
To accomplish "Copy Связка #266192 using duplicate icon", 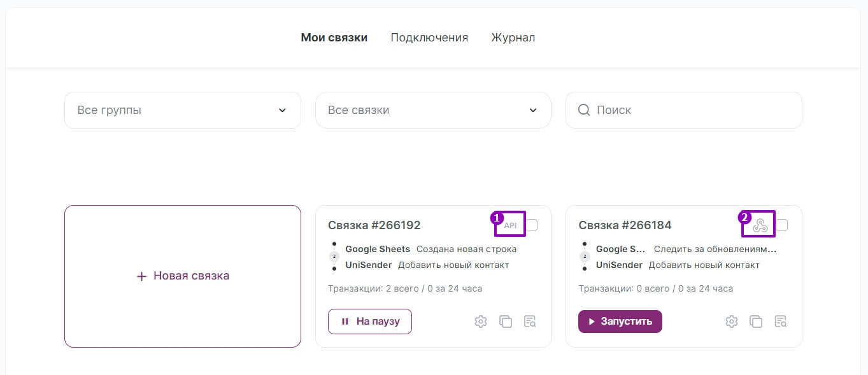I will click(x=506, y=322).
